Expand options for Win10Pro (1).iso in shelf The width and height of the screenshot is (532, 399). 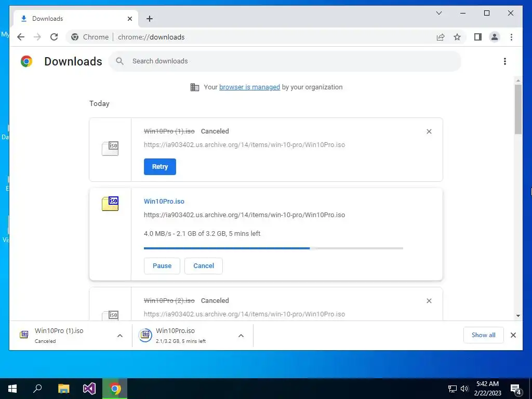pos(120,336)
